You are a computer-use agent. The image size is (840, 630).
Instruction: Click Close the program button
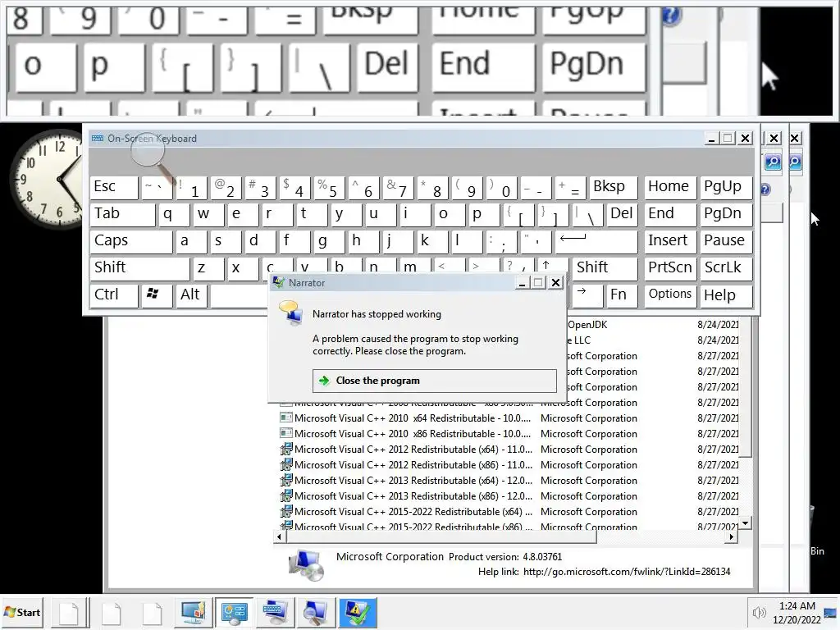[435, 381]
